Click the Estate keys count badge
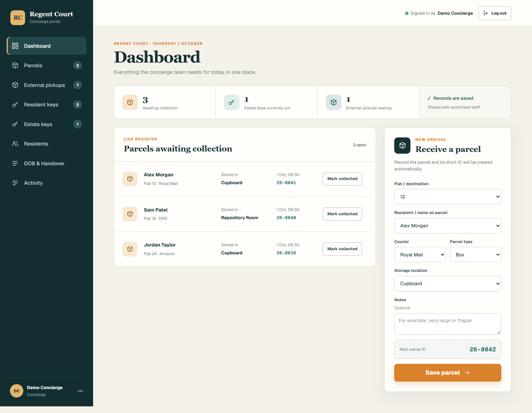 [x=78, y=124]
